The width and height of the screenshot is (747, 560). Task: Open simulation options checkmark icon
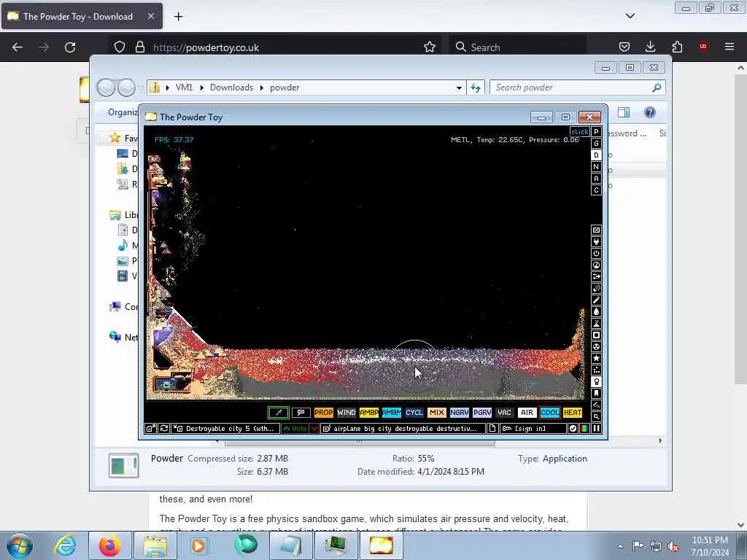click(573, 429)
